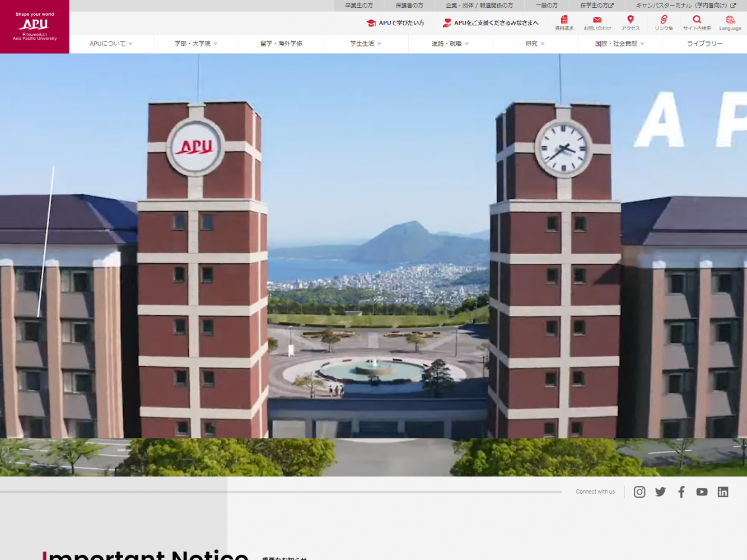The width and height of the screenshot is (747, 560).
Task: Expand the APUについて menu
Action: coord(111,44)
